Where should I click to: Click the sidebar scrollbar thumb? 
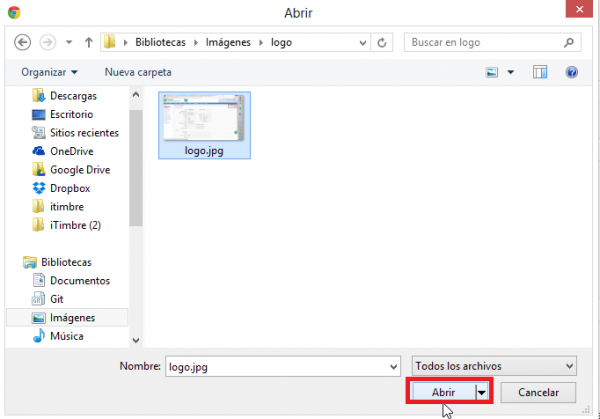pyautogui.click(x=135, y=168)
